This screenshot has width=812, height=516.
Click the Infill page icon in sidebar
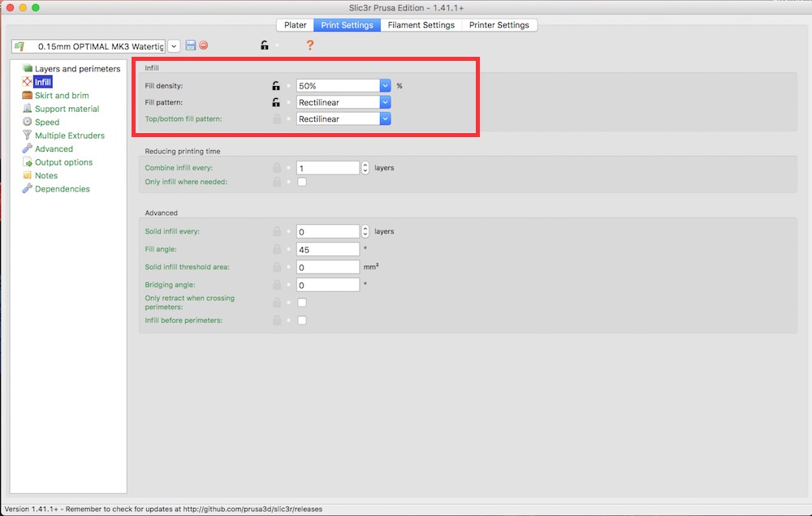pyautogui.click(x=28, y=82)
